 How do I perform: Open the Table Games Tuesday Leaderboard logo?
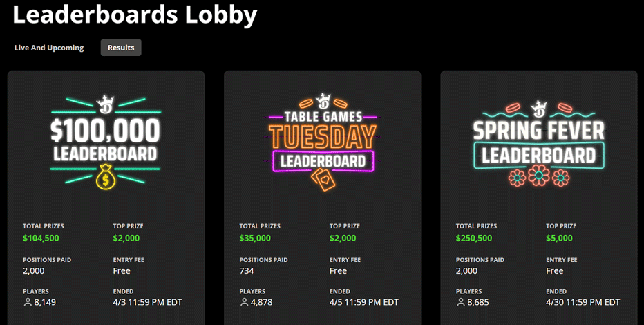323,142
